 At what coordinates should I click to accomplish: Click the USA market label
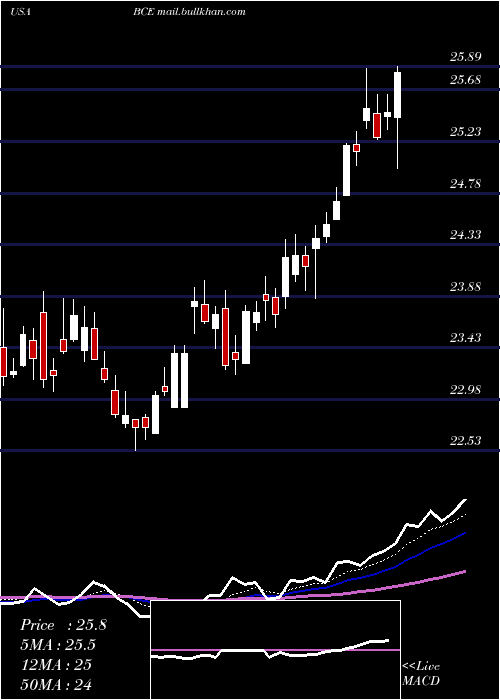click(20, 12)
